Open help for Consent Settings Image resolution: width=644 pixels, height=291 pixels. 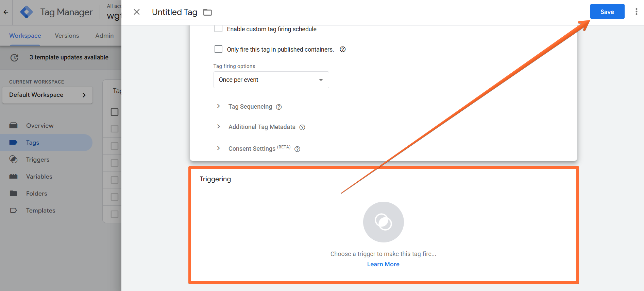(297, 149)
